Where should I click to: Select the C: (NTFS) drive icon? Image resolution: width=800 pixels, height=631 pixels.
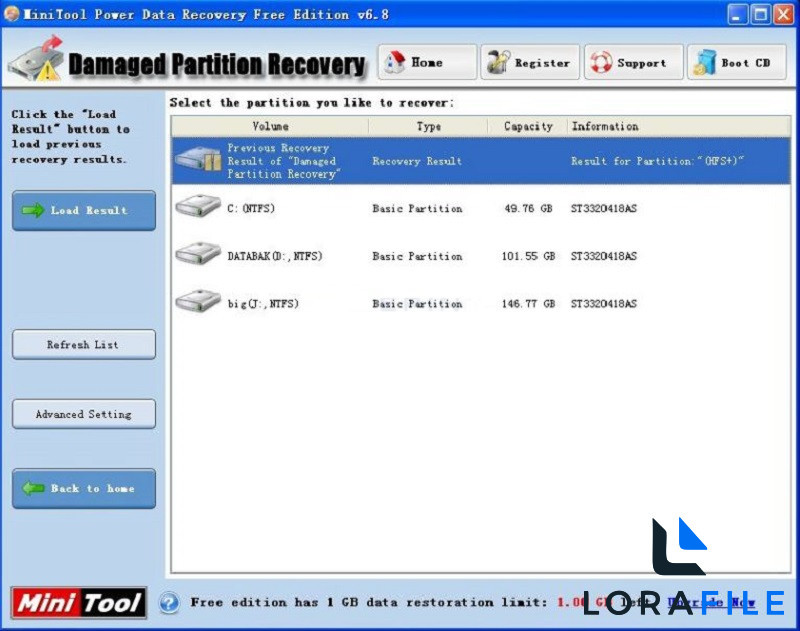pos(198,207)
